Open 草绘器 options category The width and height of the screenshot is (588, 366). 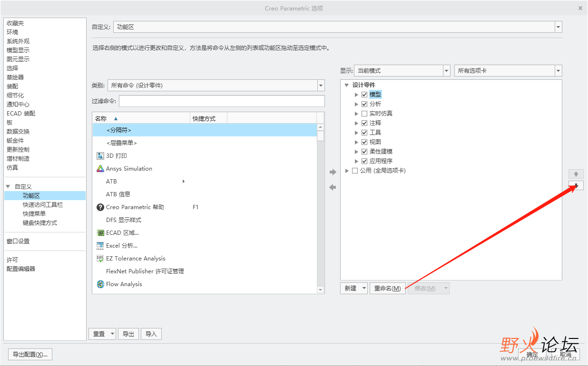tap(15, 77)
